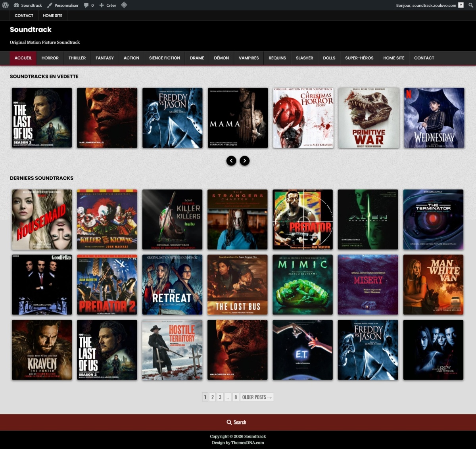Screen dimensions: 476x449
Task: Go to pagination page 2
Action: coord(213,397)
